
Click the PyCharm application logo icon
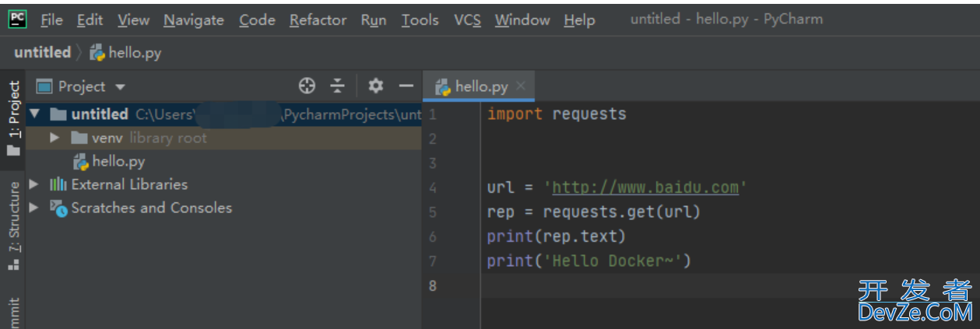click(x=17, y=19)
